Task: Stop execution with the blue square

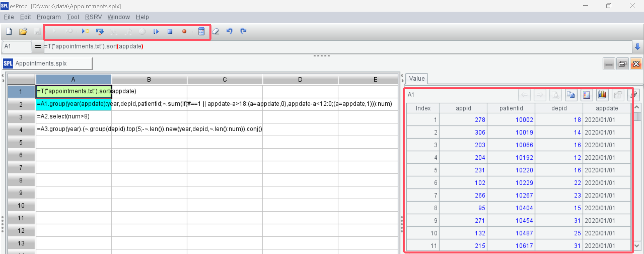Action: [170, 31]
